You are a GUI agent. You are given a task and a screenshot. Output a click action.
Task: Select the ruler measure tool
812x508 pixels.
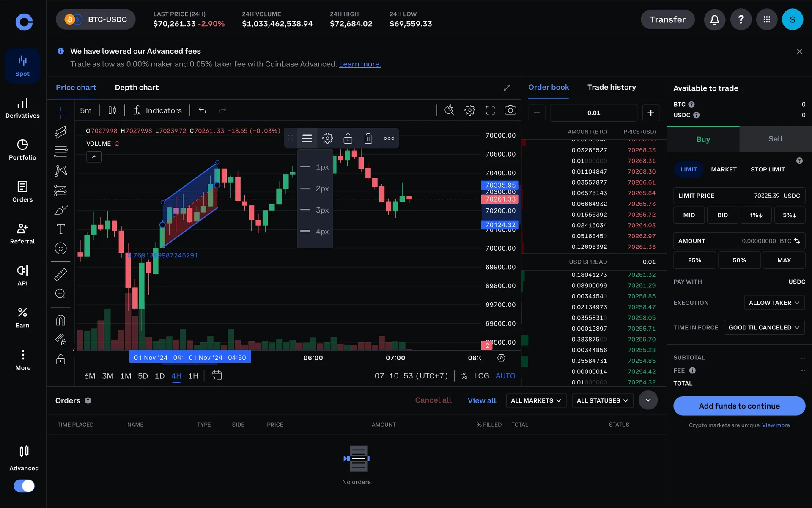coord(60,275)
